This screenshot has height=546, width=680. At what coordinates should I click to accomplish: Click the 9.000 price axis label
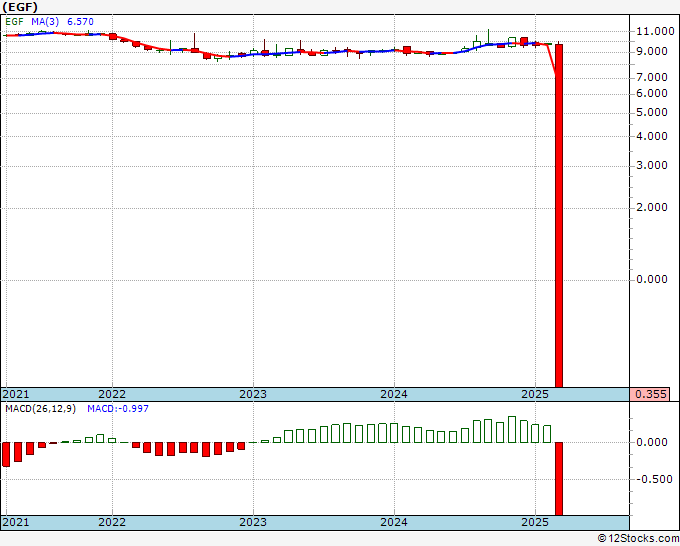[x=651, y=52]
